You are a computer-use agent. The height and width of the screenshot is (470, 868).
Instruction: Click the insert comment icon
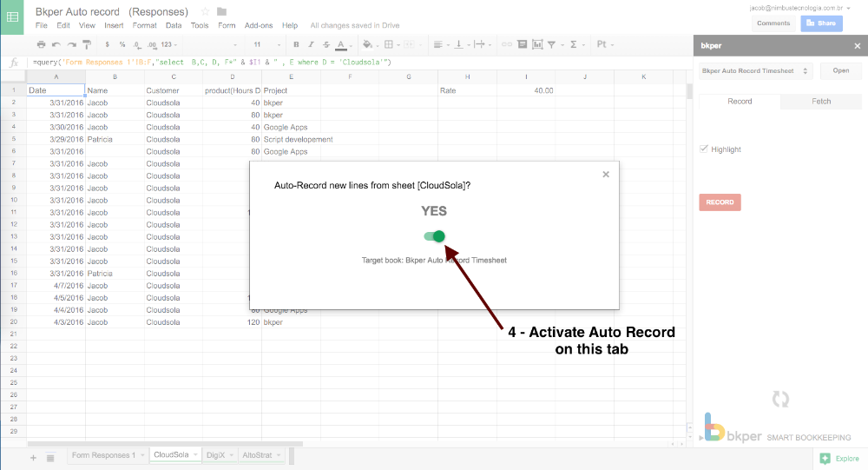coord(522,44)
